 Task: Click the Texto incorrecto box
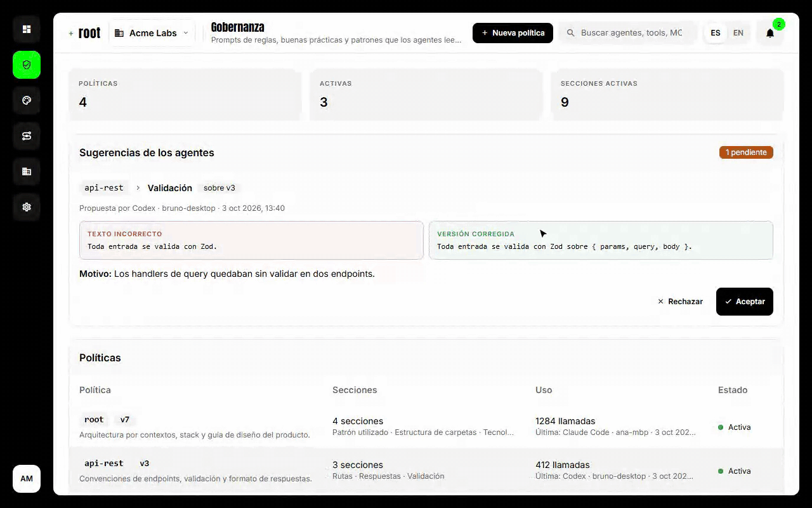(x=251, y=240)
